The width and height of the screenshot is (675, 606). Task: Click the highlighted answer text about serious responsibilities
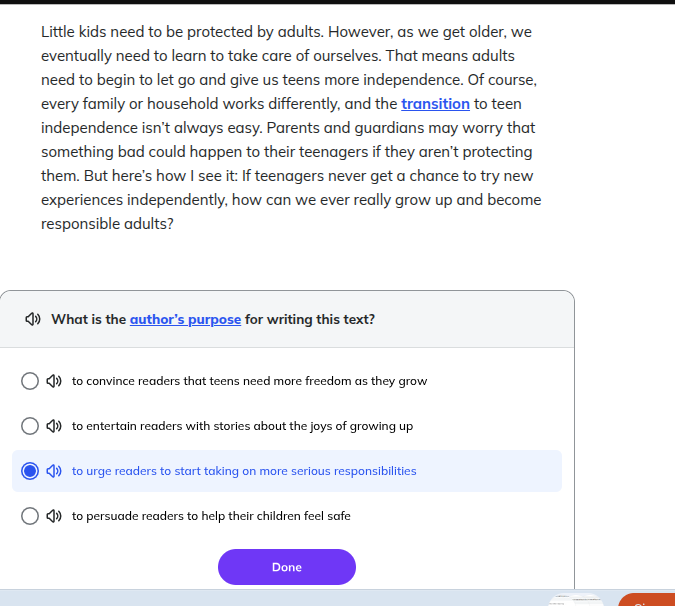pyautogui.click(x=244, y=471)
